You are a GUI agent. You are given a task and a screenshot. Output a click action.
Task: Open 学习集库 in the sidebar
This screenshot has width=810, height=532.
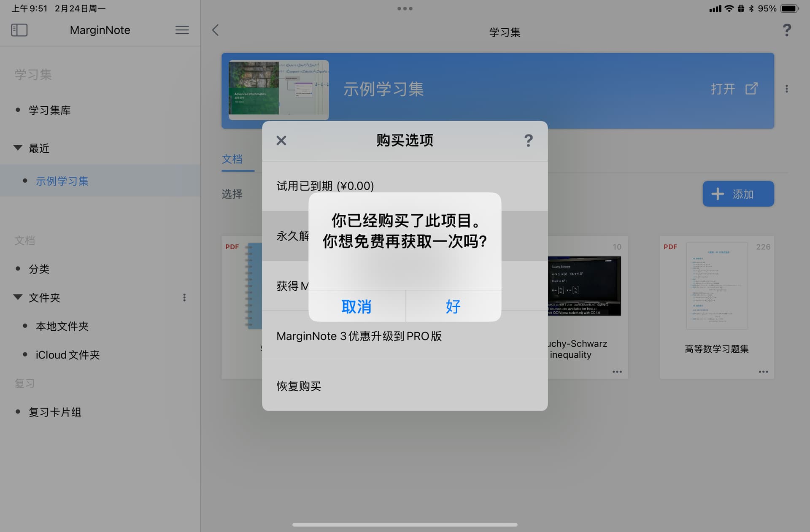(50, 111)
